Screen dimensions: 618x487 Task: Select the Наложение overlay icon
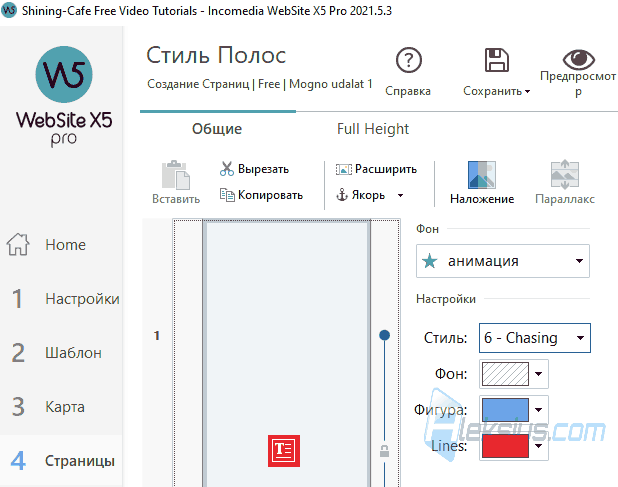[482, 175]
